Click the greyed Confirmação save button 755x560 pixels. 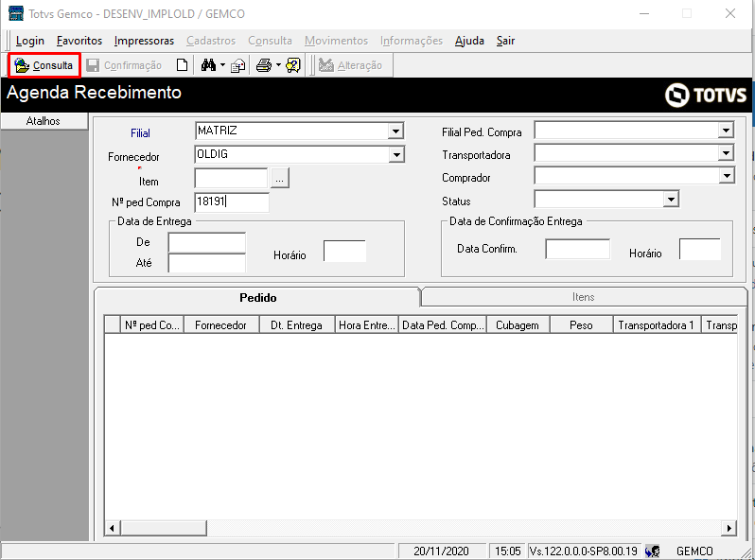point(124,65)
